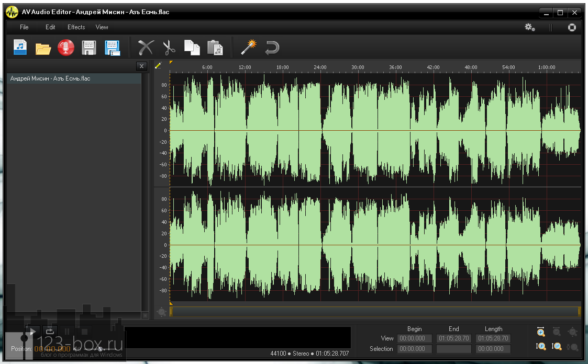Open the View menu
This screenshot has width=588, height=364.
pyautogui.click(x=102, y=27)
